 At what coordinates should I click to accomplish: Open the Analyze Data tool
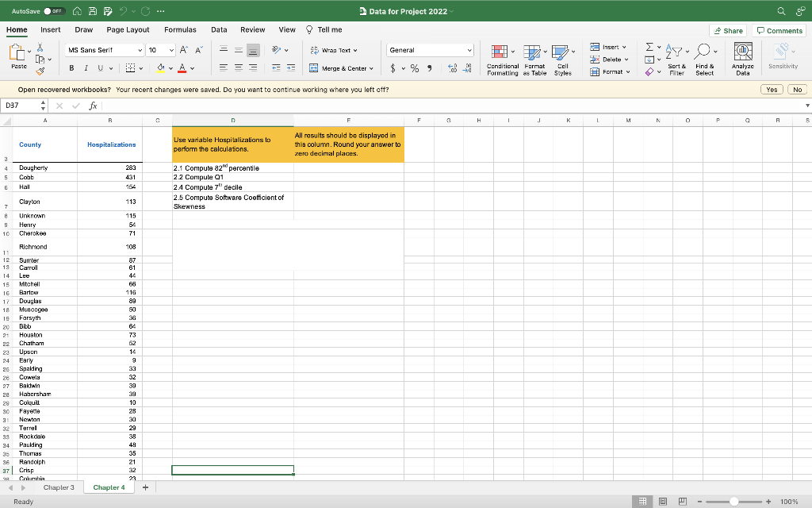(x=743, y=57)
